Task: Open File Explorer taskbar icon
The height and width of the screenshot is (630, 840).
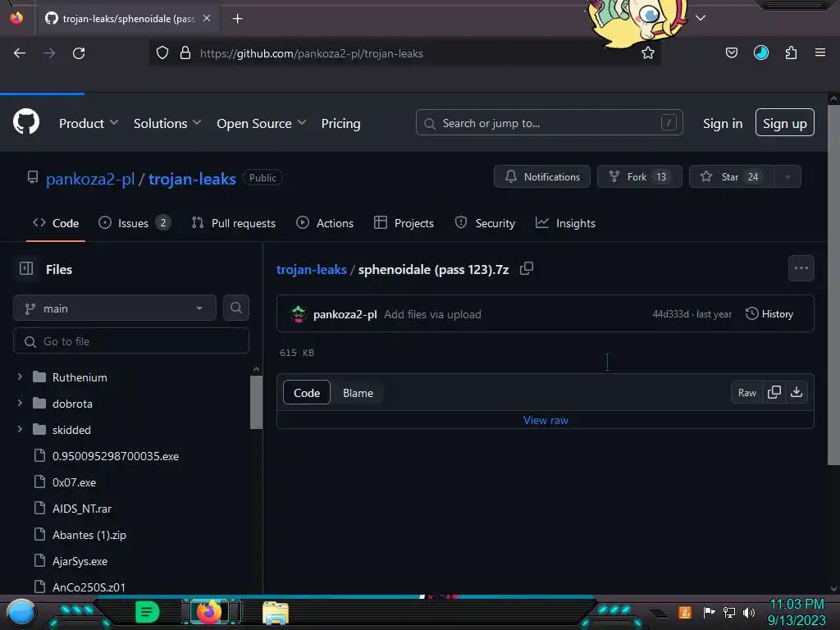Action: [x=276, y=613]
